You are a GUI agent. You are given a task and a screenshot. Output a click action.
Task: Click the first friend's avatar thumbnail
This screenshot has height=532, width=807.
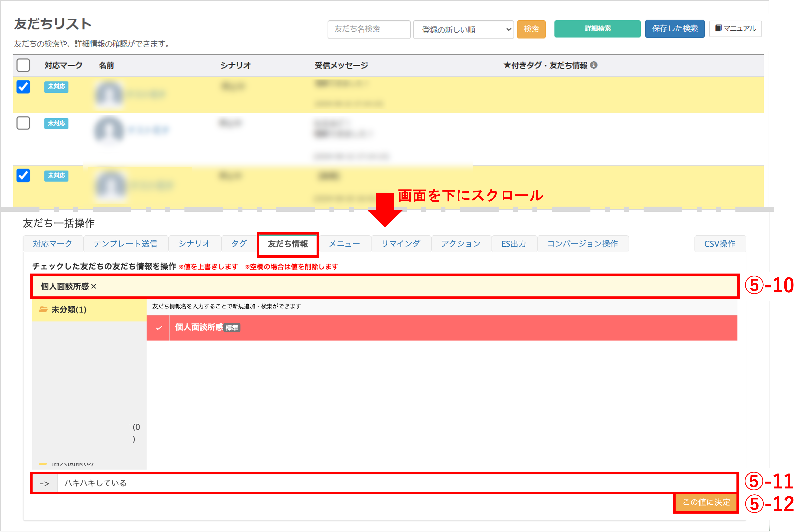109,94
